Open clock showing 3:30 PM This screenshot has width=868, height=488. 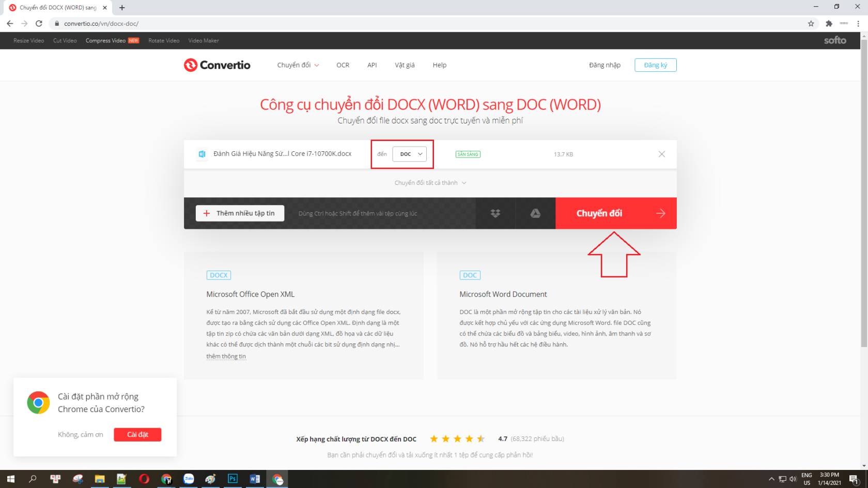pyautogui.click(x=829, y=479)
